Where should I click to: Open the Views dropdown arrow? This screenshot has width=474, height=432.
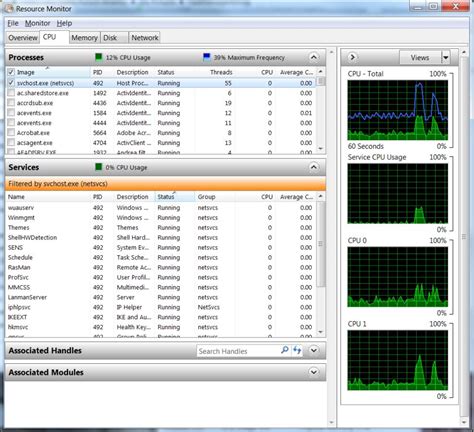446,58
